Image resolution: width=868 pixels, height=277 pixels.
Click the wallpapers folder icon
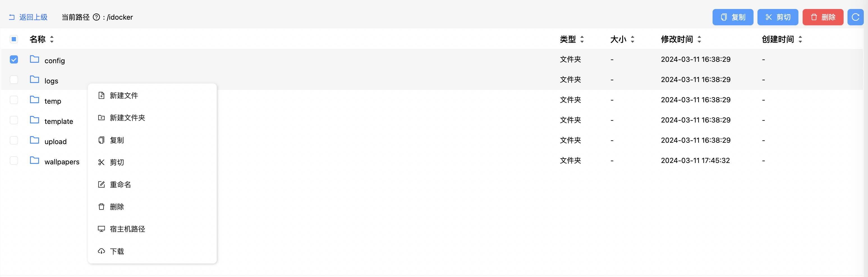coord(35,161)
